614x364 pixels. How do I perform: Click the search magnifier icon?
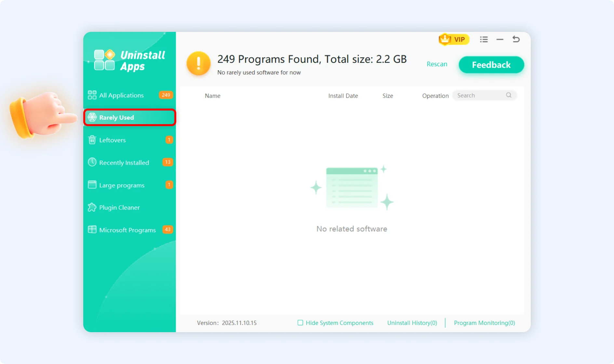pyautogui.click(x=509, y=95)
